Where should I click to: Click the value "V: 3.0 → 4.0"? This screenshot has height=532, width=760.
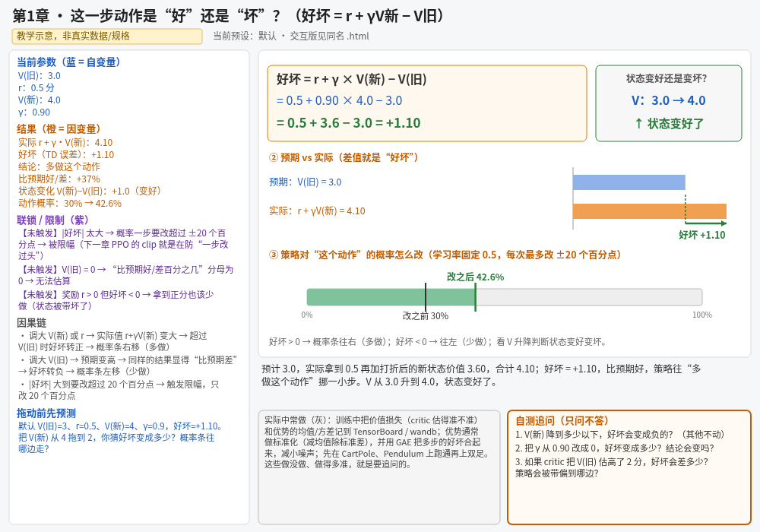668,101
